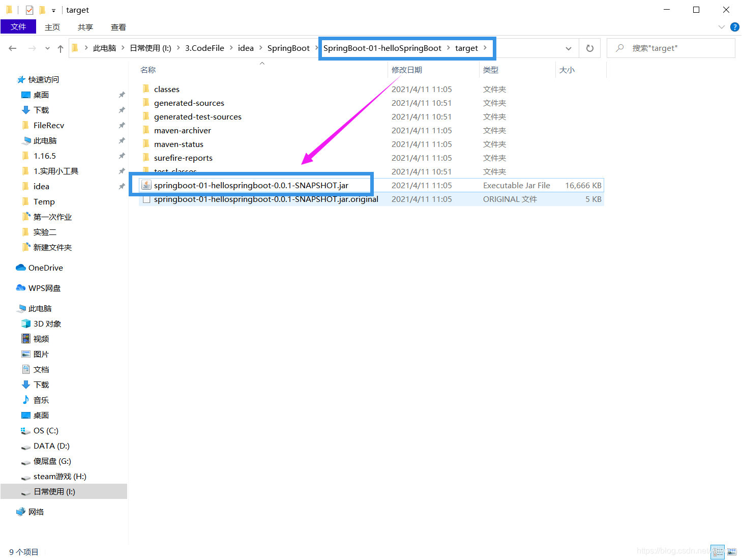Select the generated-test-sources folder
This screenshot has width=742, height=560.
[198, 117]
